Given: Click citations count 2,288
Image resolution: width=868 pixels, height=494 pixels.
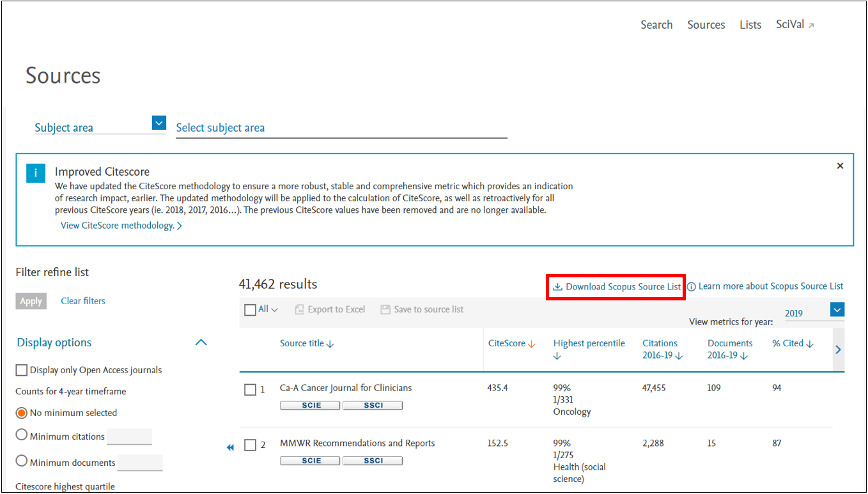Looking at the screenshot, I should coord(653,444).
